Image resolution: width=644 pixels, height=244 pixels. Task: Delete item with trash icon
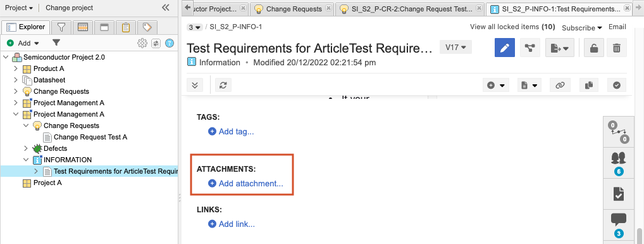617,48
